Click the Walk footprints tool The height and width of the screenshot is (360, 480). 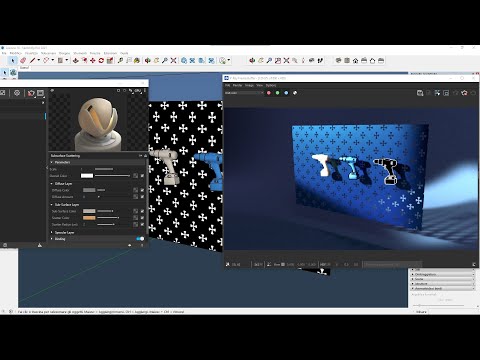coord(320,61)
